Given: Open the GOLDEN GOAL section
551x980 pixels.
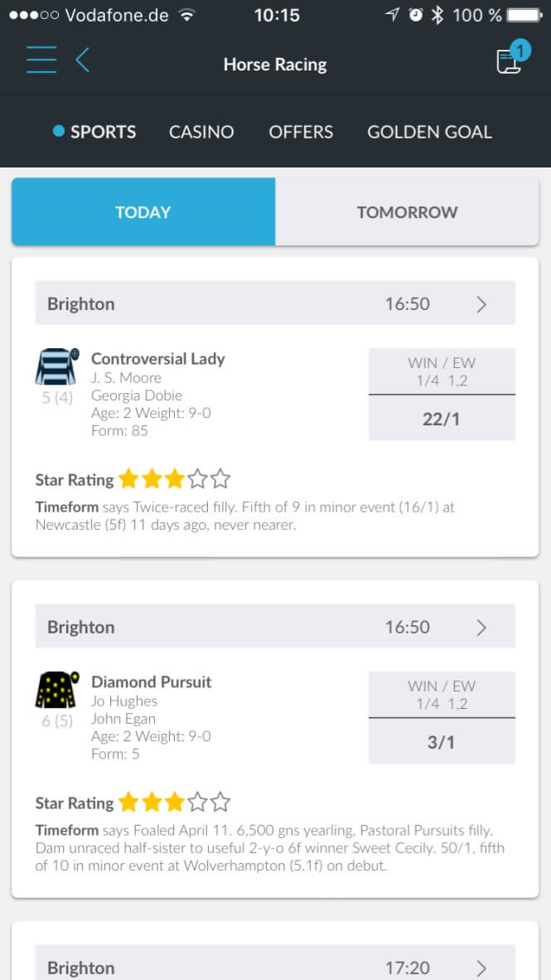Looking at the screenshot, I should coord(430,132).
